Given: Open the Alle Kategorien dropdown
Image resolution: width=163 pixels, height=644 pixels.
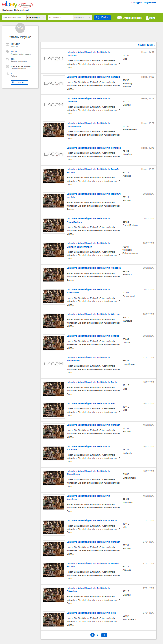Looking at the screenshot, I should pyautogui.click(x=36, y=17).
